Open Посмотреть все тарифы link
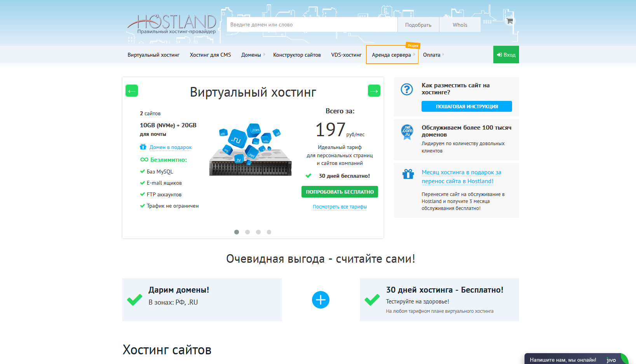The width and height of the screenshot is (636, 364). (x=340, y=207)
